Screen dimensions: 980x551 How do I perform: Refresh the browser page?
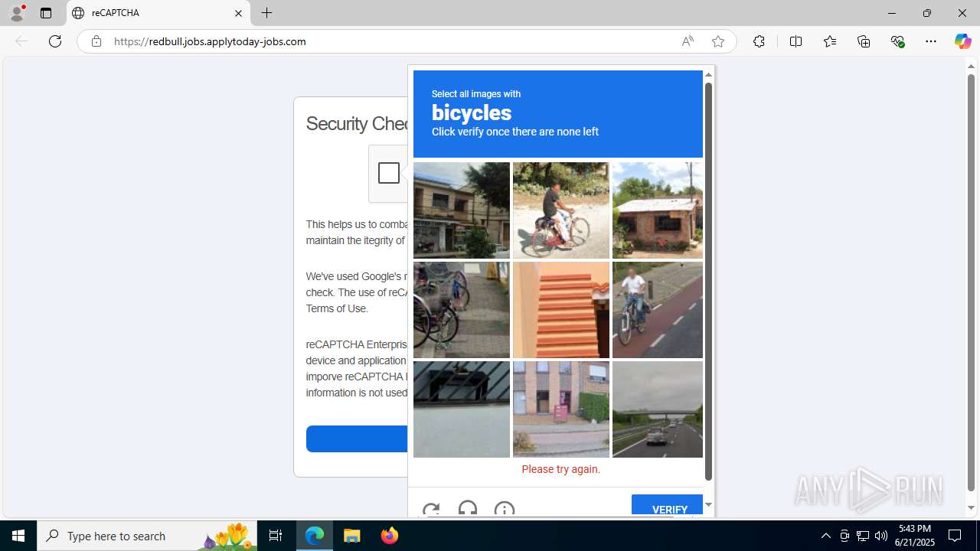[55, 41]
